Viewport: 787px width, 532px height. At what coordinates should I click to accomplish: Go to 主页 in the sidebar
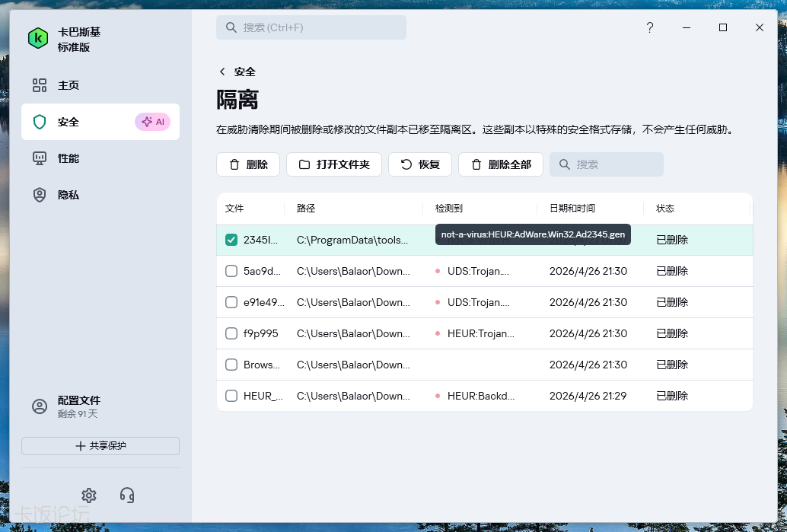pos(100,85)
